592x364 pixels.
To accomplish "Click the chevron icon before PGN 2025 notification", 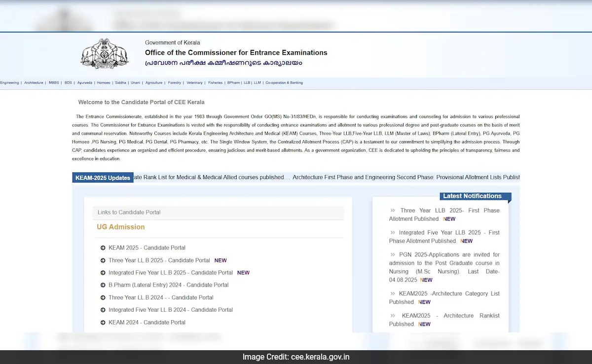I will coord(392,255).
